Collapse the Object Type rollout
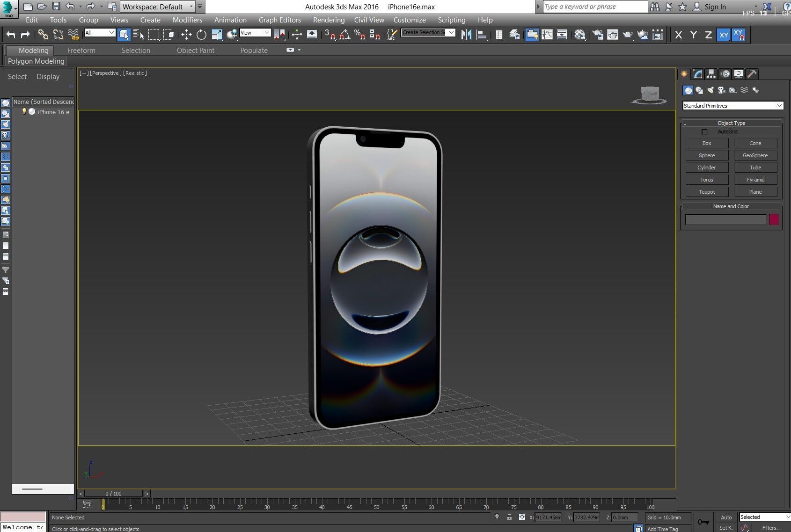 tap(731, 123)
